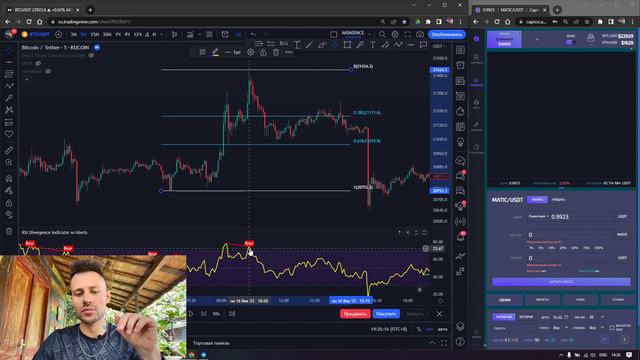Open indicator templates grid
This screenshot has width=640, height=360.
209,35
